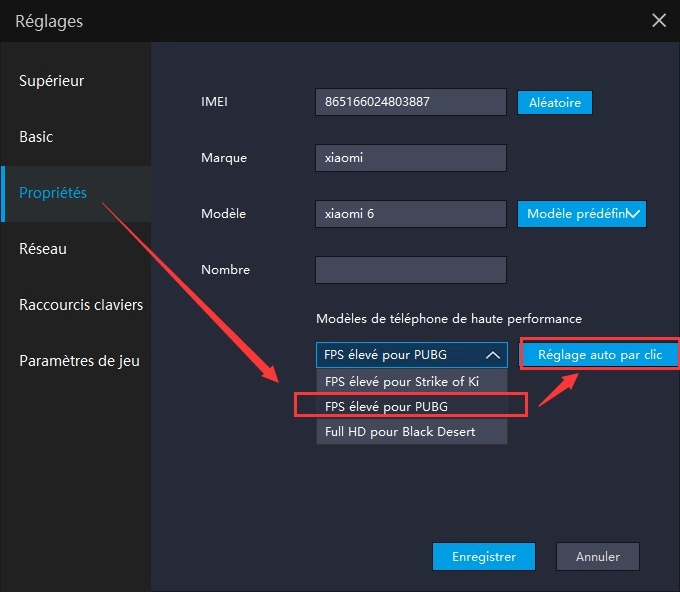Viewport: 680px width, 592px height.
Task: Save settings with Enregistrer button
Action: tap(484, 556)
